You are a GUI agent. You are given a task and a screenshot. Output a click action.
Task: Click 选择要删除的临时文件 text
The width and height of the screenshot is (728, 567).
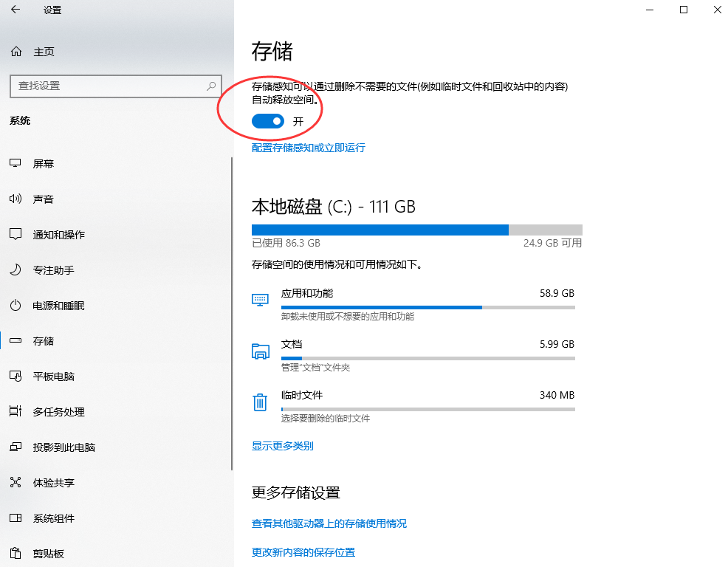[326, 419]
